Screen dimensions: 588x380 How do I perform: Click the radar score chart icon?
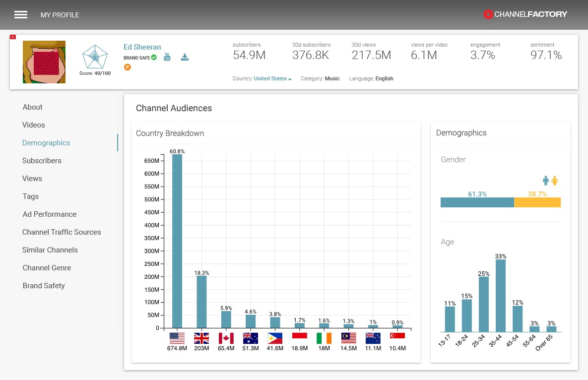coord(95,57)
